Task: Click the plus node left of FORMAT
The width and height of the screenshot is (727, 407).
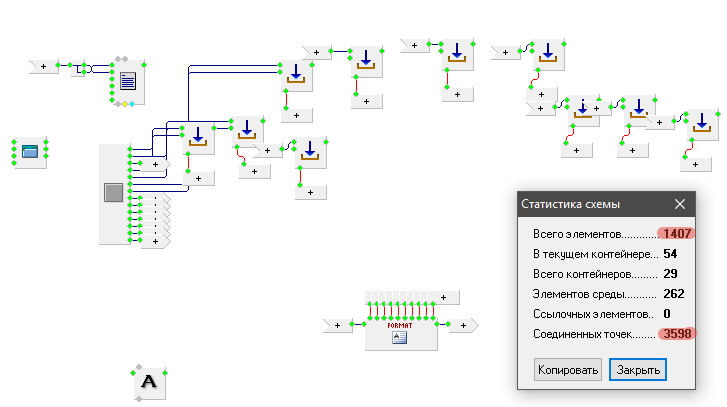Action: tap(339, 325)
